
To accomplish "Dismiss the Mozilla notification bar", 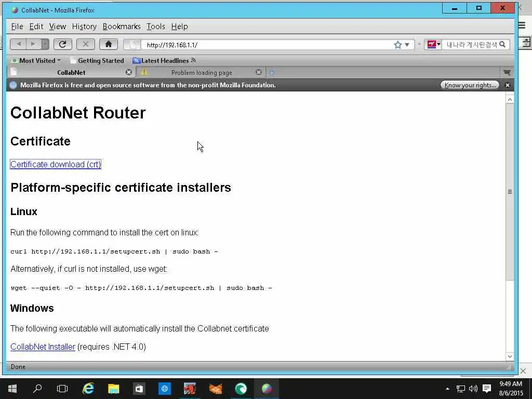I will click(508, 85).
